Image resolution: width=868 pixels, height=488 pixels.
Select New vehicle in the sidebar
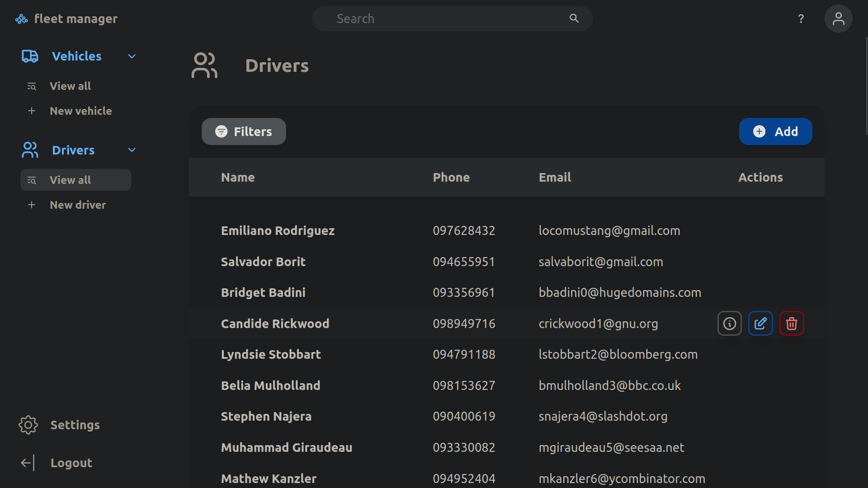(x=81, y=111)
